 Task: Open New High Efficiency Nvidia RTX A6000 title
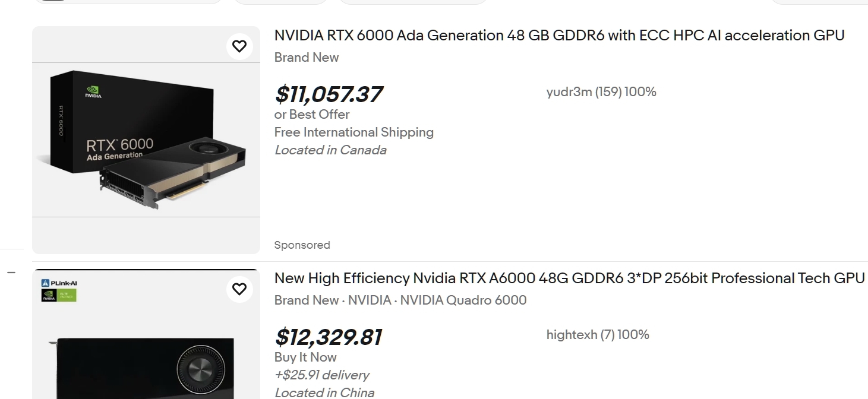click(569, 278)
